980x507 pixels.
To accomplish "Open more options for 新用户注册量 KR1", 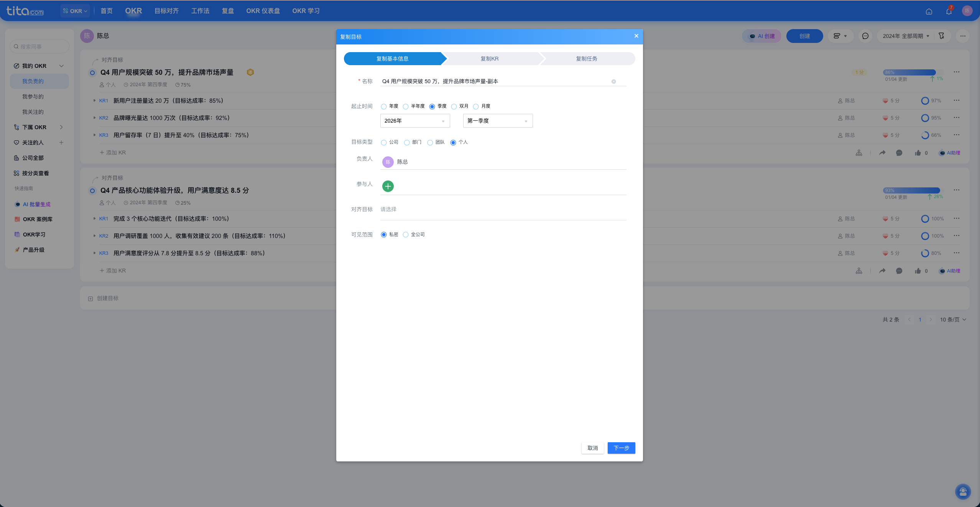I will tap(957, 100).
